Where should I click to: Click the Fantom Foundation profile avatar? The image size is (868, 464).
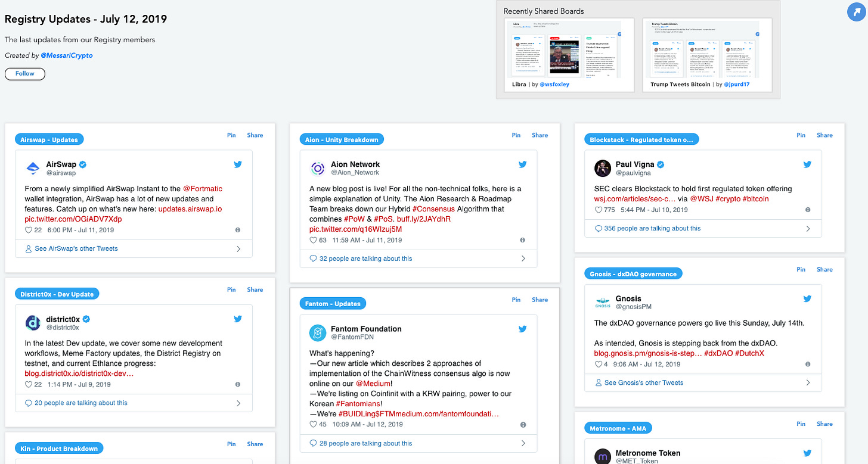click(x=318, y=332)
